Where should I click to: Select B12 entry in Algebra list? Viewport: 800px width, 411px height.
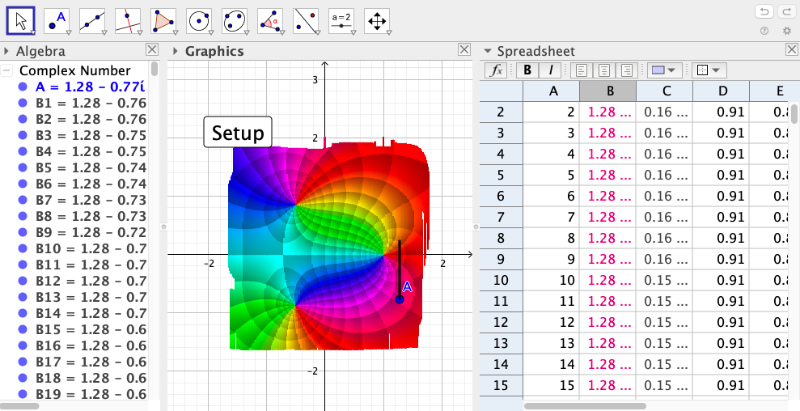click(x=91, y=281)
